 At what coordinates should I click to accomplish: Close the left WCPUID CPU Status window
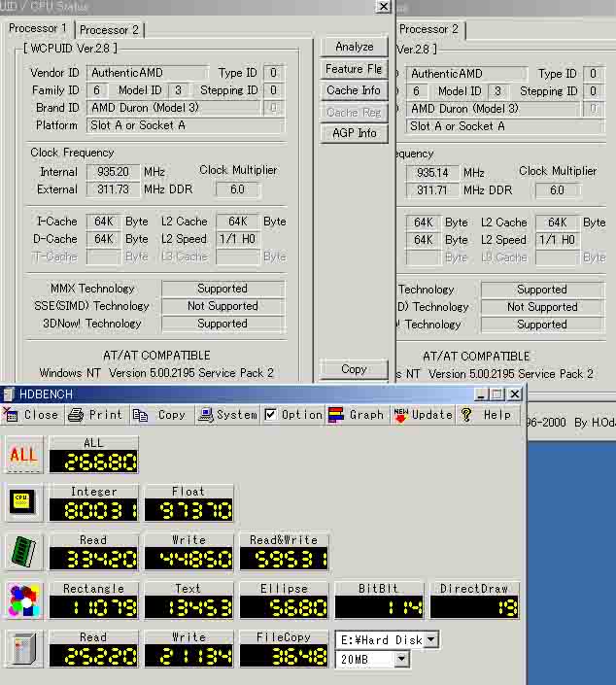pos(383,6)
